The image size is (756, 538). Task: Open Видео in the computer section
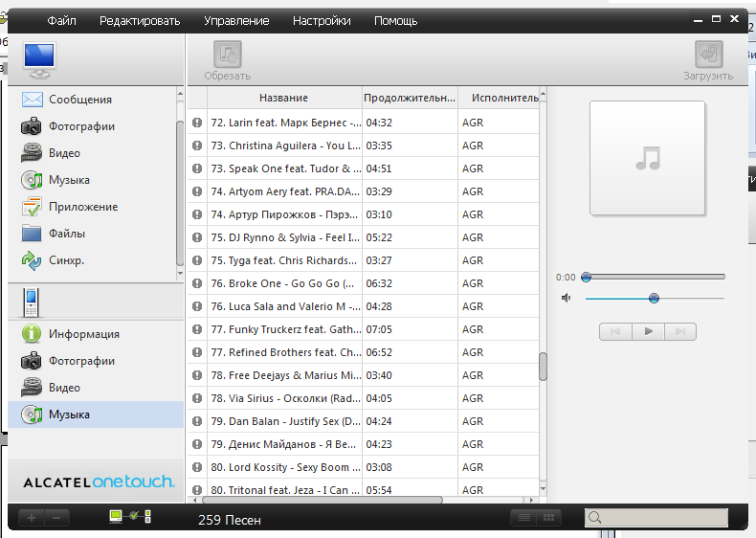[64, 153]
